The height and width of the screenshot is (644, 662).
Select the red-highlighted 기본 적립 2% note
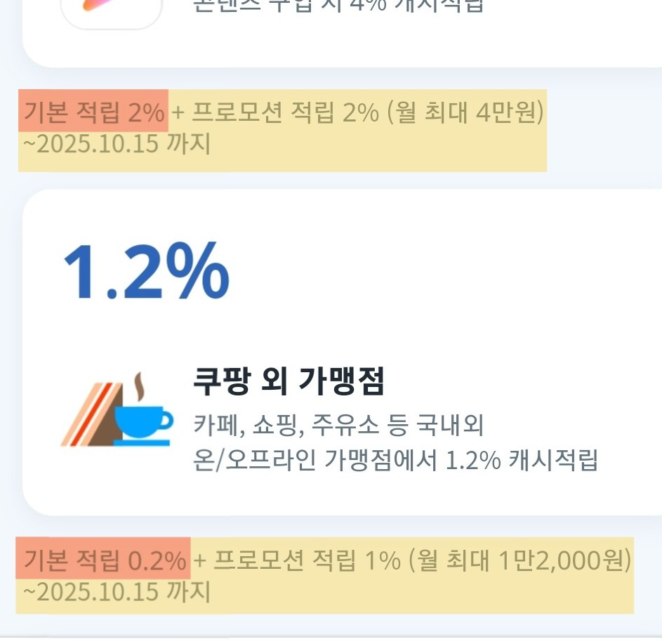click(94, 112)
